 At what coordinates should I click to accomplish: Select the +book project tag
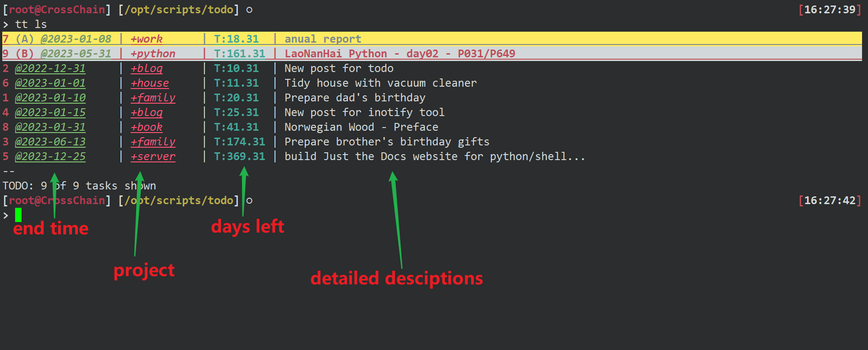click(147, 127)
